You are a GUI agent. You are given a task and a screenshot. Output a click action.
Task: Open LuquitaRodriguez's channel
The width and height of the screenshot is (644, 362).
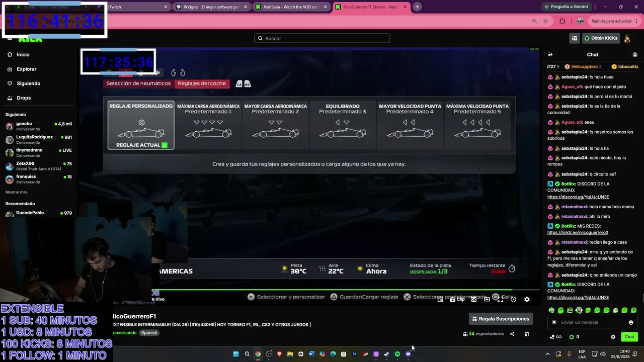tap(38, 139)
